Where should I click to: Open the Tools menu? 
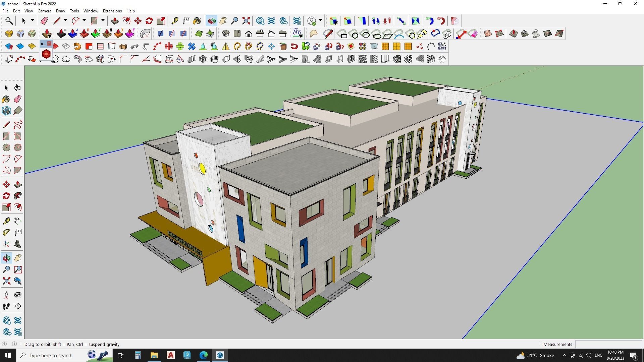[x=74, y=11]
